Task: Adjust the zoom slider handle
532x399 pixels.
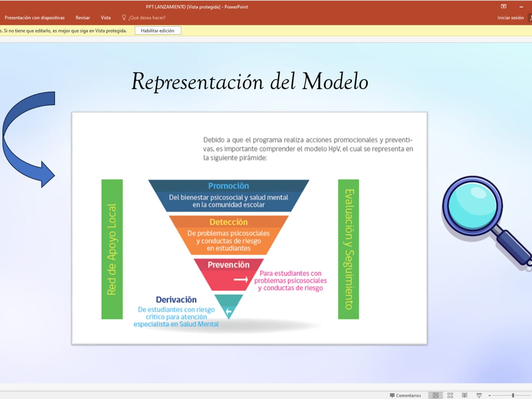Action: click(x=513, y=395)
